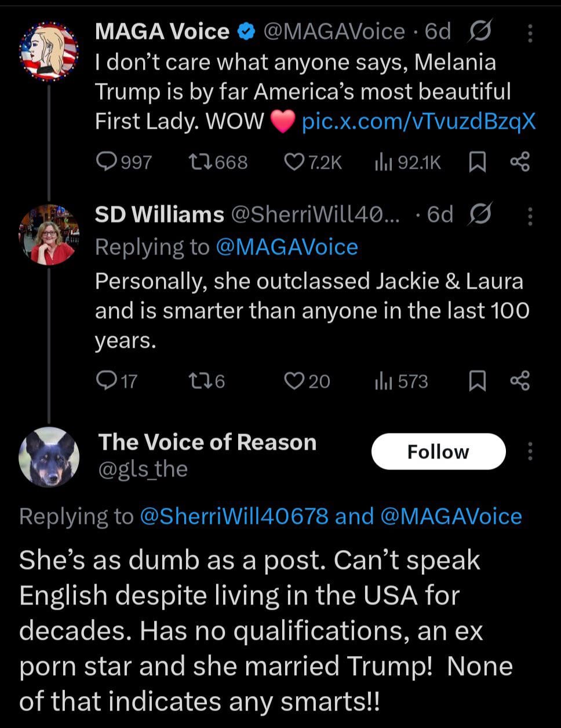
Task: Reply to SD Williams' comment
Action: tap(107, 381)
